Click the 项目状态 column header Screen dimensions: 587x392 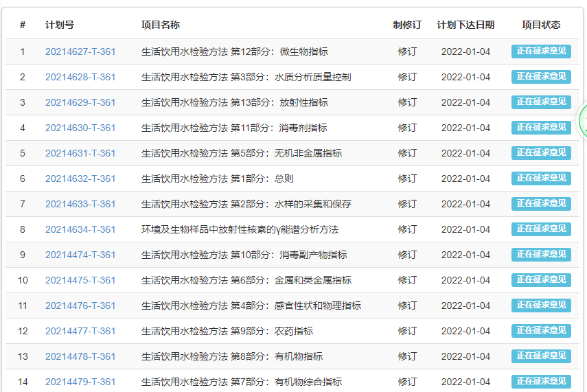(541, 25)
